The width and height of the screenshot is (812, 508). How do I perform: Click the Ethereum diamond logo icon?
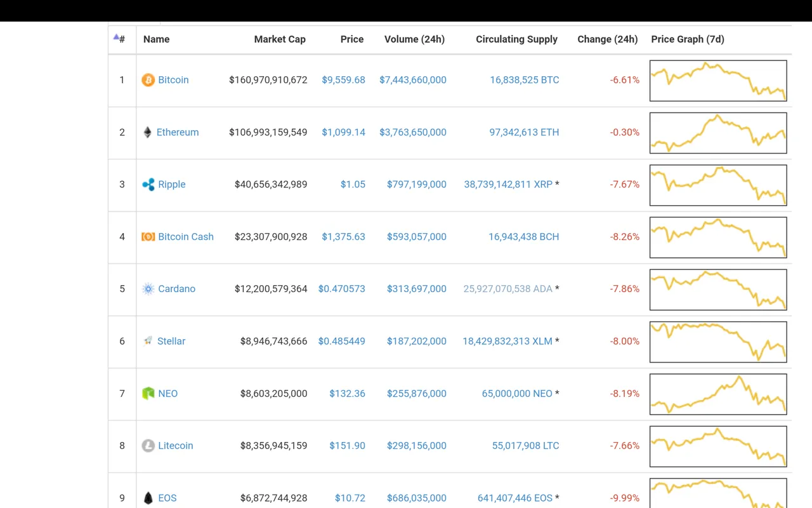(147, 132)
